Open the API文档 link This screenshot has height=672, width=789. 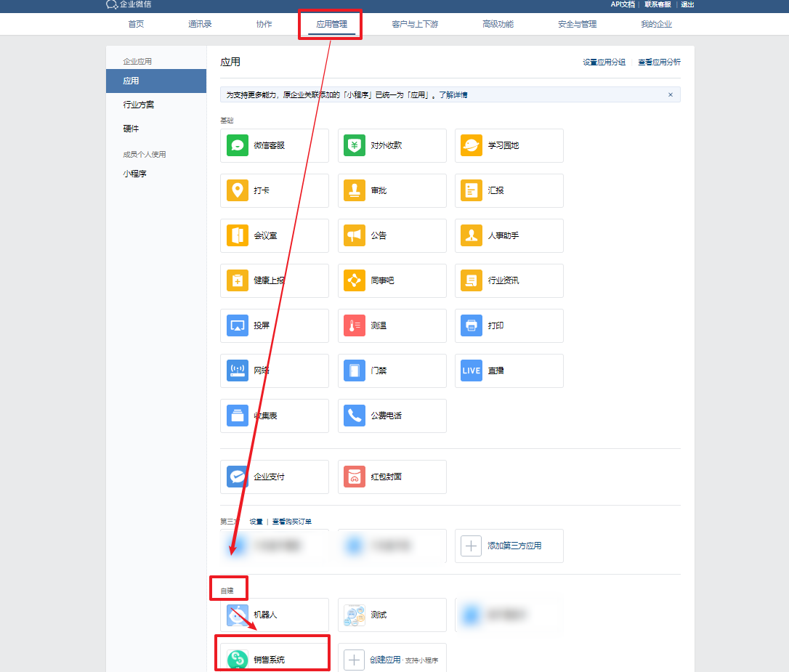pyautogui.click(x=623, y=4)
